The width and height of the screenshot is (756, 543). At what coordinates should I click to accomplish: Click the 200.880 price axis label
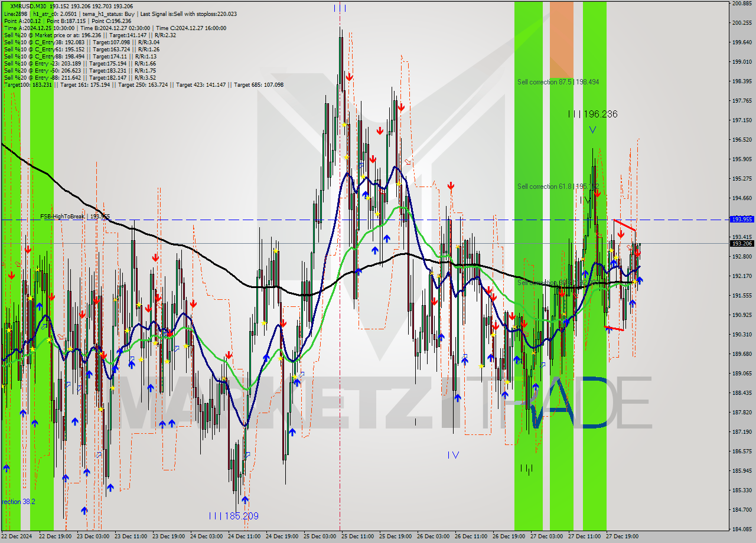742,4
